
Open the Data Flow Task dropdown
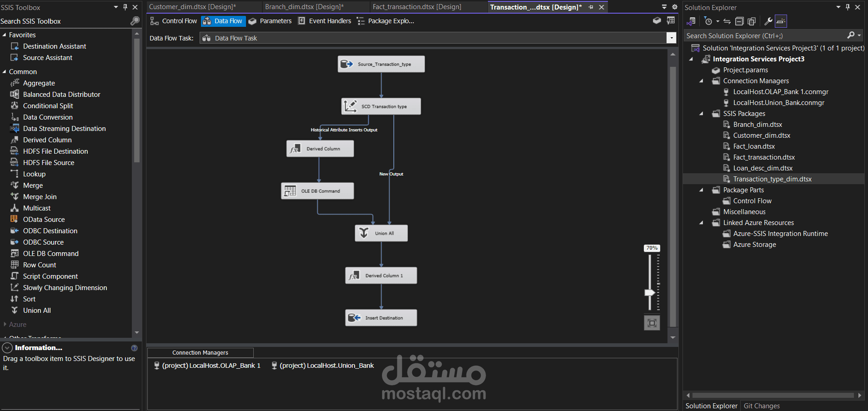(x=671, y=38)
